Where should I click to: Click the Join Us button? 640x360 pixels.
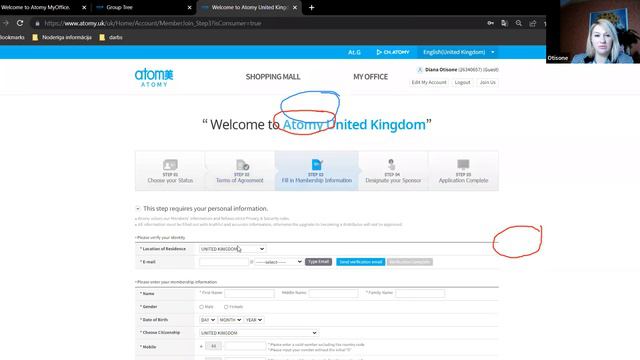click(x=487, y=82)
